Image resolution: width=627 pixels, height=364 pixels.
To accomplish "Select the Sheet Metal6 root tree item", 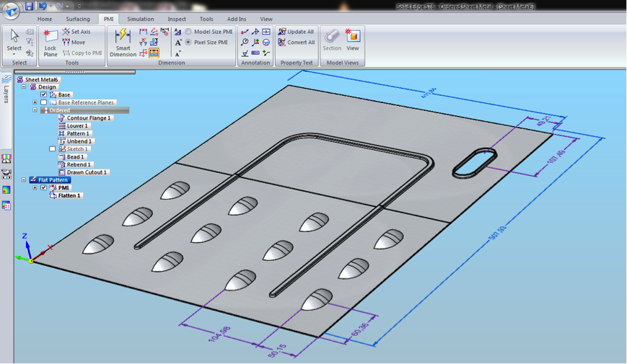I will 38,79.
